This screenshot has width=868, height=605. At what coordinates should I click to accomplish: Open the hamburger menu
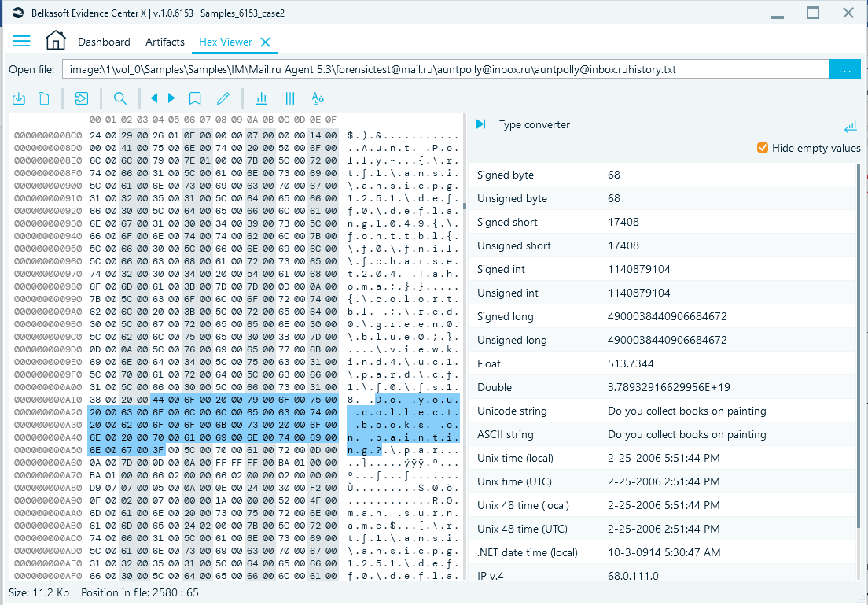coord(21,41)
